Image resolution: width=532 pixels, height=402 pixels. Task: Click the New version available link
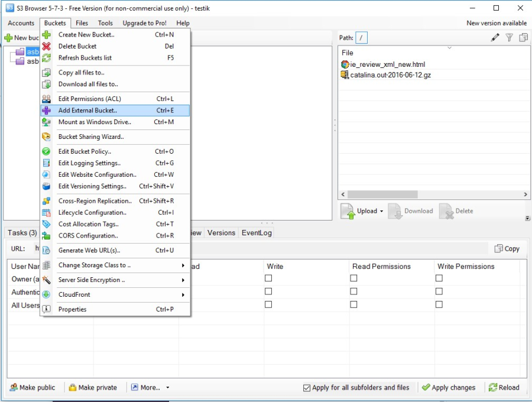click(497, 23)
